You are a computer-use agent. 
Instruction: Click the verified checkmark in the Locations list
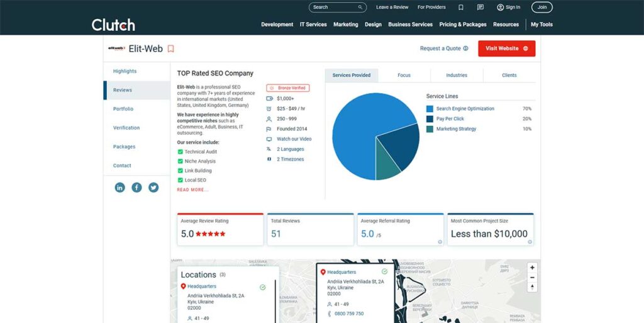pos(263,287)
